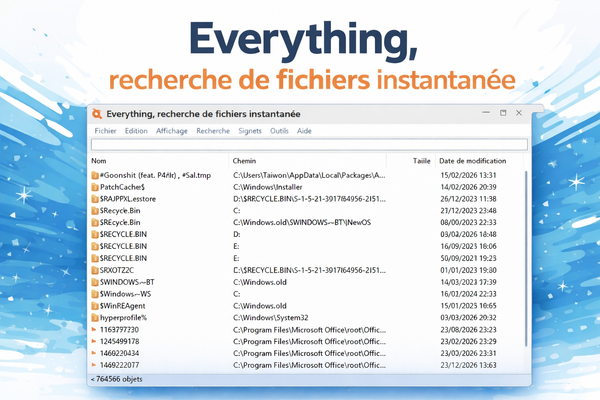The height and width of the screenshot is (400, 600).
Task: Click folder icon of $Recycle.Bin dated 21/12/2023
Action: [x=95, y=211]
